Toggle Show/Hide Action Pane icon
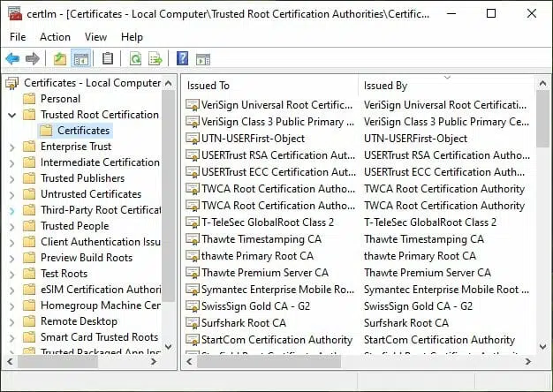Viewport: 553px width, 392px height. [x=203, y=59]
